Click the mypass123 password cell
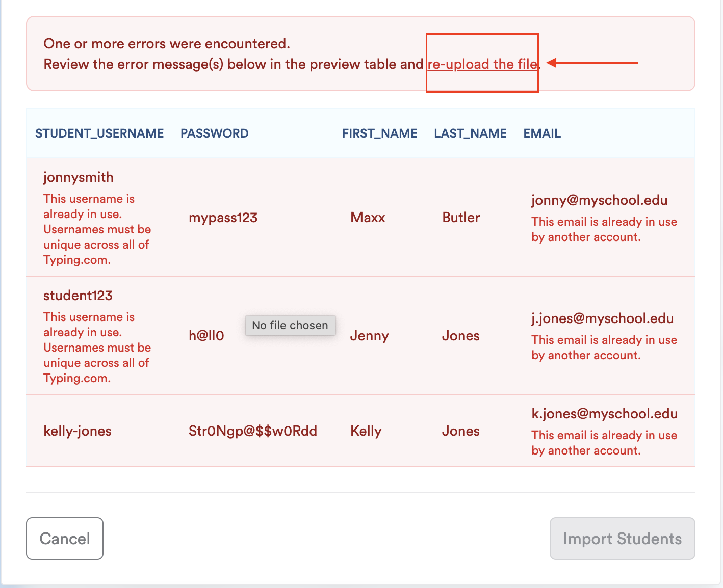 (223, 218)
